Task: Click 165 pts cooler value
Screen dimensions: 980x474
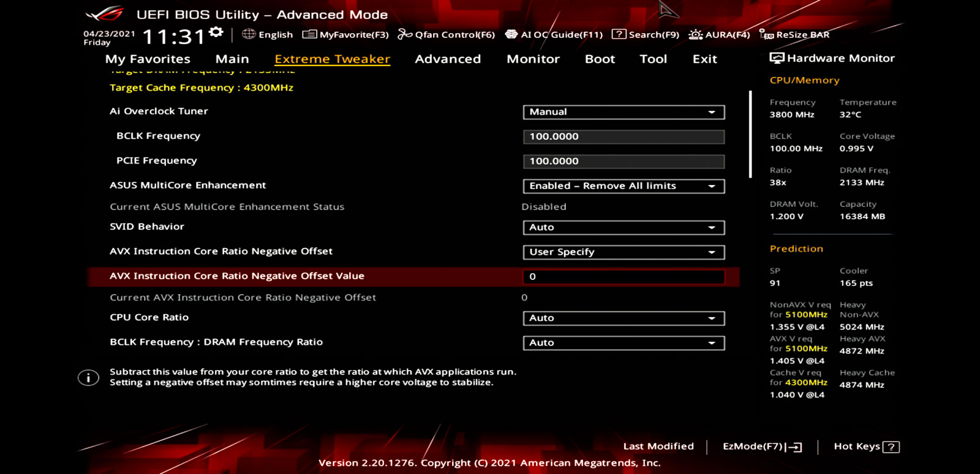Action: (856, 283)
